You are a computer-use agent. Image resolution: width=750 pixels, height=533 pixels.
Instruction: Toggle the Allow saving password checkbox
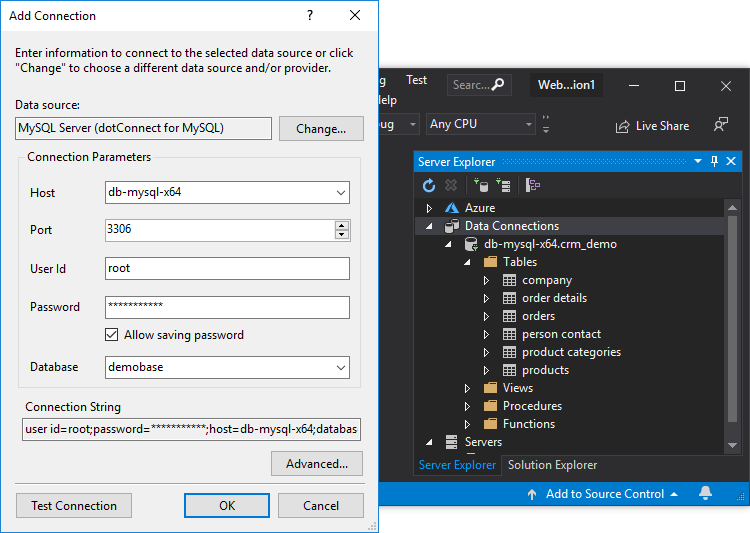(112, 335)
